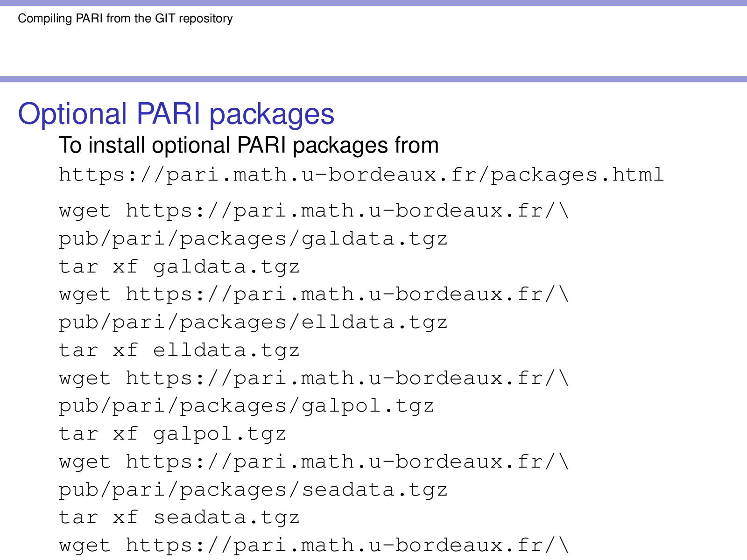
Task: Select the 'tar xf galdata.tgz' command
Action: point(179,267)
